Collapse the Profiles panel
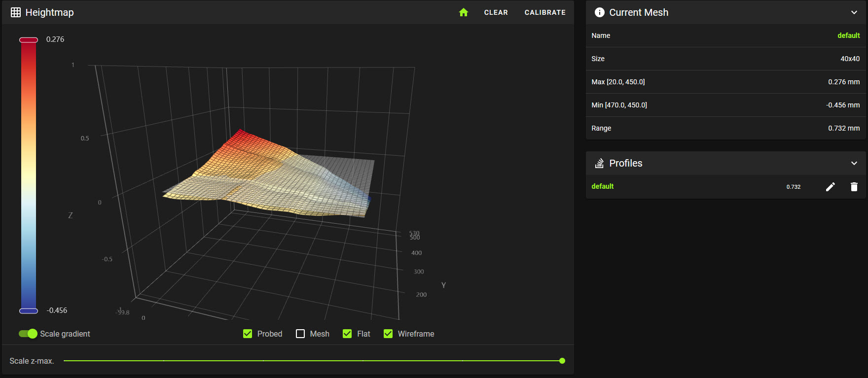The image size is (868, 378). pos(854,163)
